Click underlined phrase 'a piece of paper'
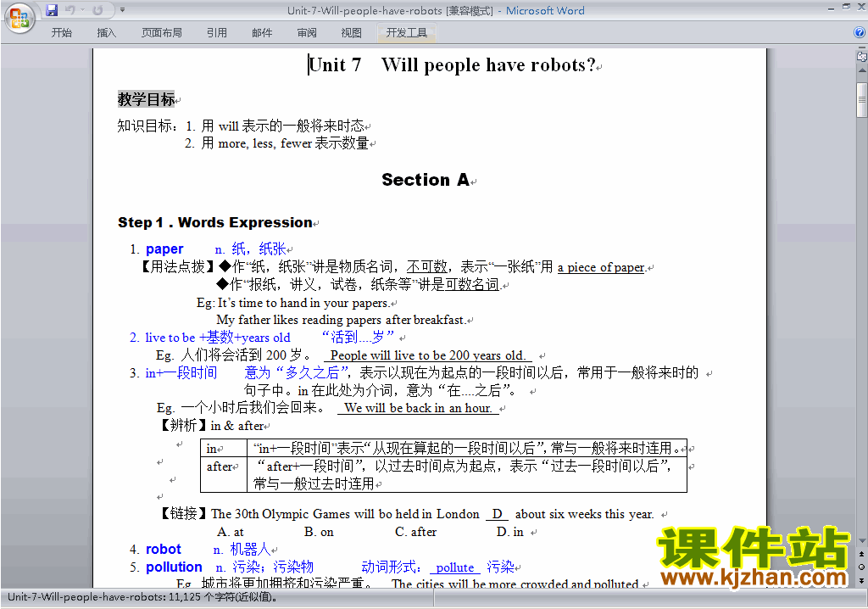Screen dimensions: 868x609 [x=601, y=268]
